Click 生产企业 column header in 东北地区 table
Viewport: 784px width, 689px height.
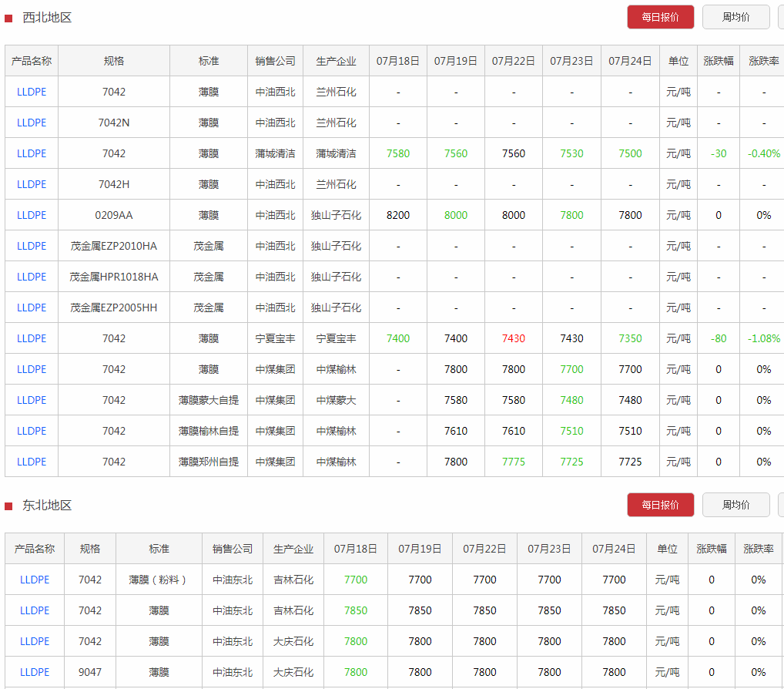[x=293, y=549]
